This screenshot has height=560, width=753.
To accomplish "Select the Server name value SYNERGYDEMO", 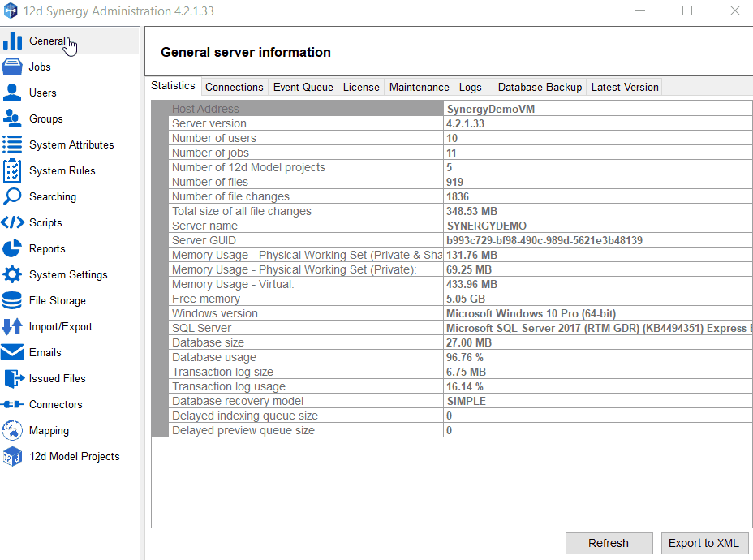I will (x=487, y=226).
